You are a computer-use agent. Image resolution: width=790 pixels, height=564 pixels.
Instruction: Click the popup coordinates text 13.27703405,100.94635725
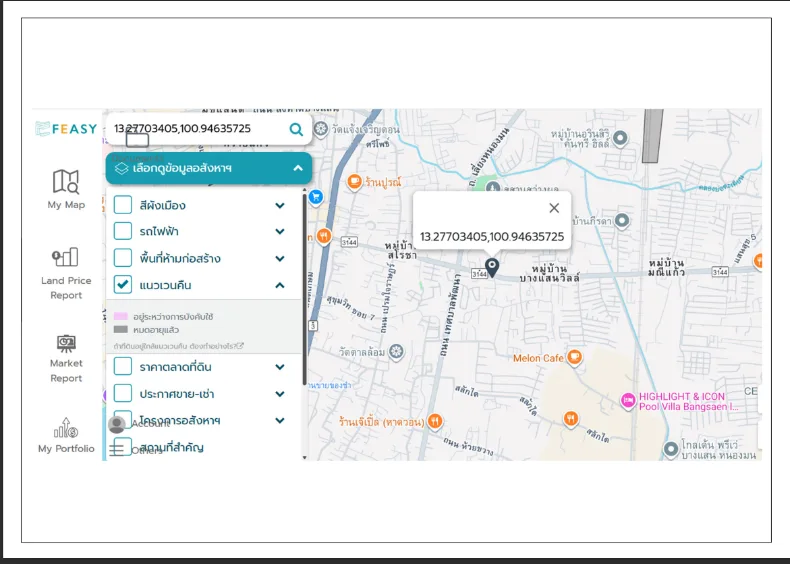[x=492, y=237]
